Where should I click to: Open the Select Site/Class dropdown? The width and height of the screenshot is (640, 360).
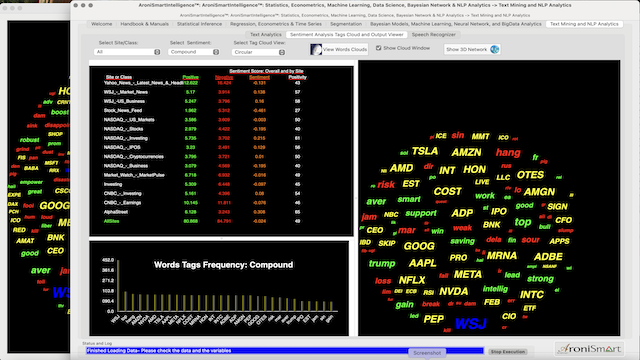(x=127, y=52)
